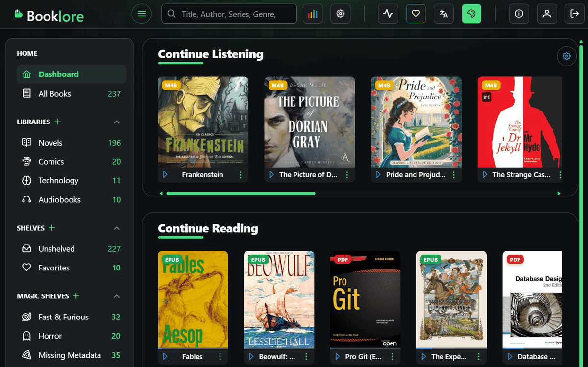Click the logout icon
The height and width of the screenshot is (367, 588).
pyautogui.click(x=575, y=14)
